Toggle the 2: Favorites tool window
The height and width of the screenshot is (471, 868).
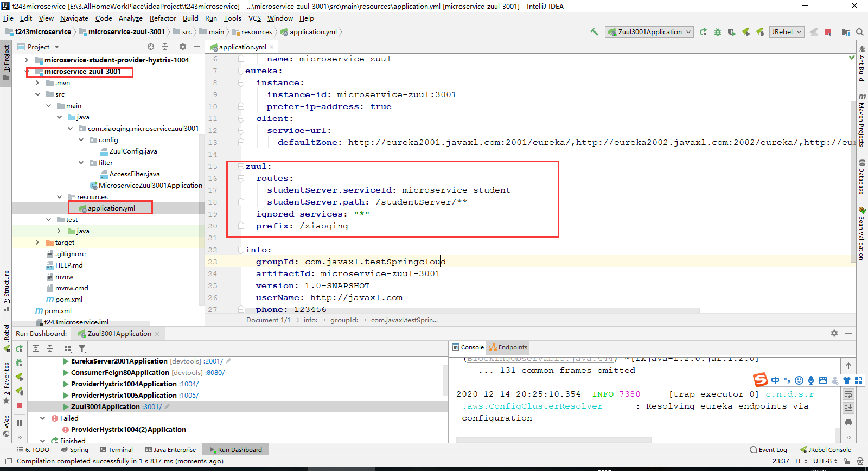6,383
